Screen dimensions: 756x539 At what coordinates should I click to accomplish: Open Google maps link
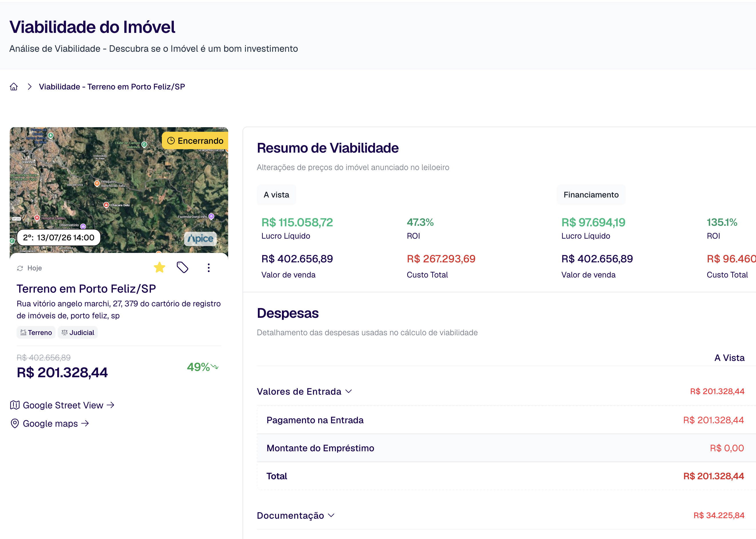coord(50,424)
